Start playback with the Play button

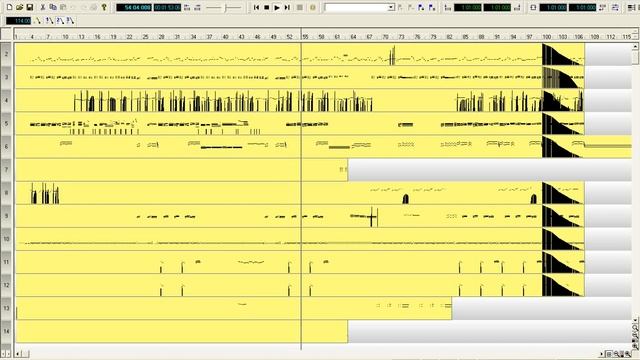(x=277, y=7)
